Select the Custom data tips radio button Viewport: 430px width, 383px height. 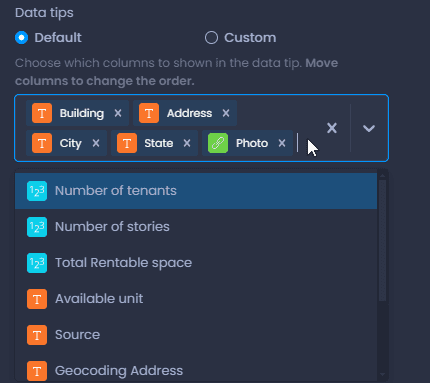tap(211, 38)
